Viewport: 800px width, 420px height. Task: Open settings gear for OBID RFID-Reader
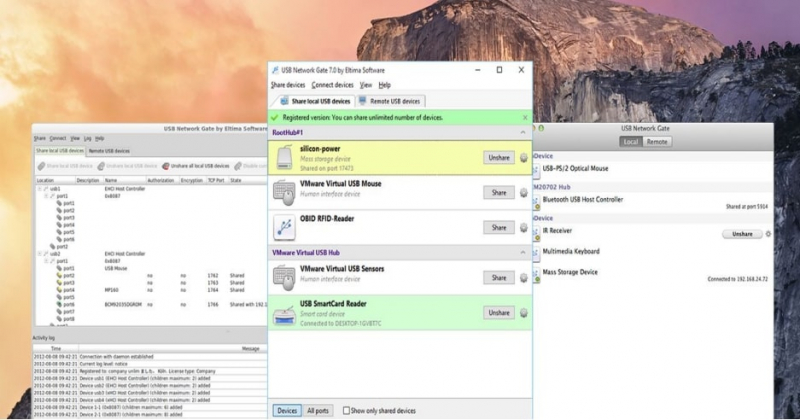coord(523,228)
